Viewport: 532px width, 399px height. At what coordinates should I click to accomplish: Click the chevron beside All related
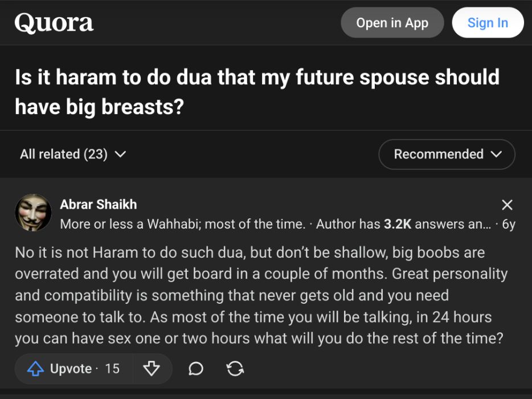tap(120, 154)
